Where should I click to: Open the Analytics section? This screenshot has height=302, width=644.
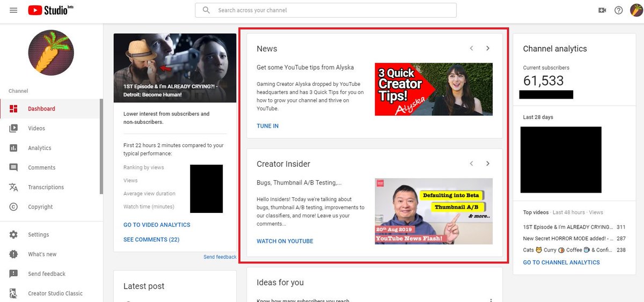tap(50, 148)
